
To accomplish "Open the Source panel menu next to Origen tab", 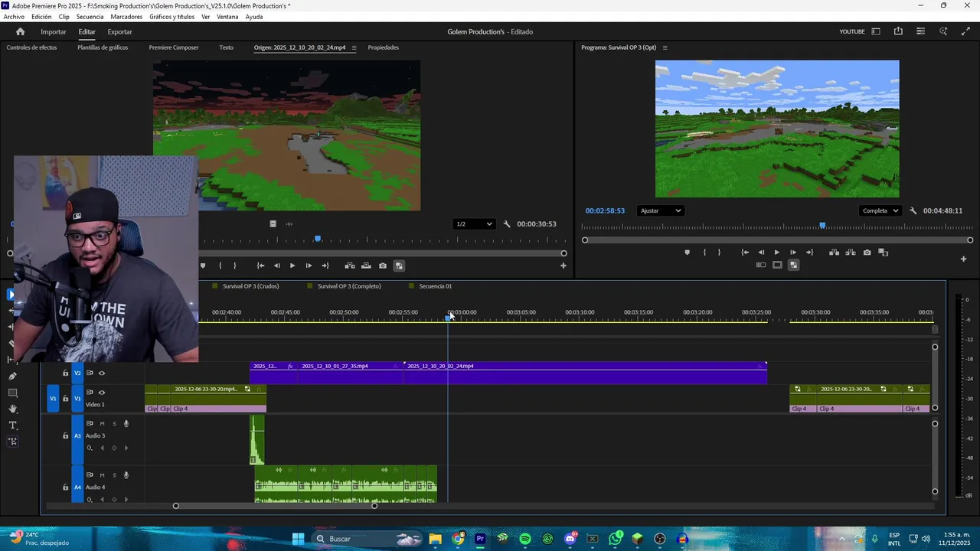I will point(354,47).
